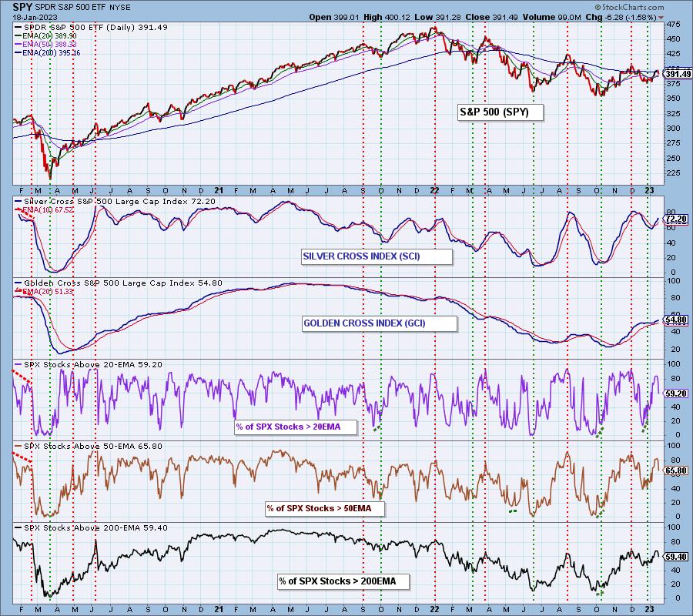
Task: Click the 72.20 value tag on axis
Action: point(677,219)
